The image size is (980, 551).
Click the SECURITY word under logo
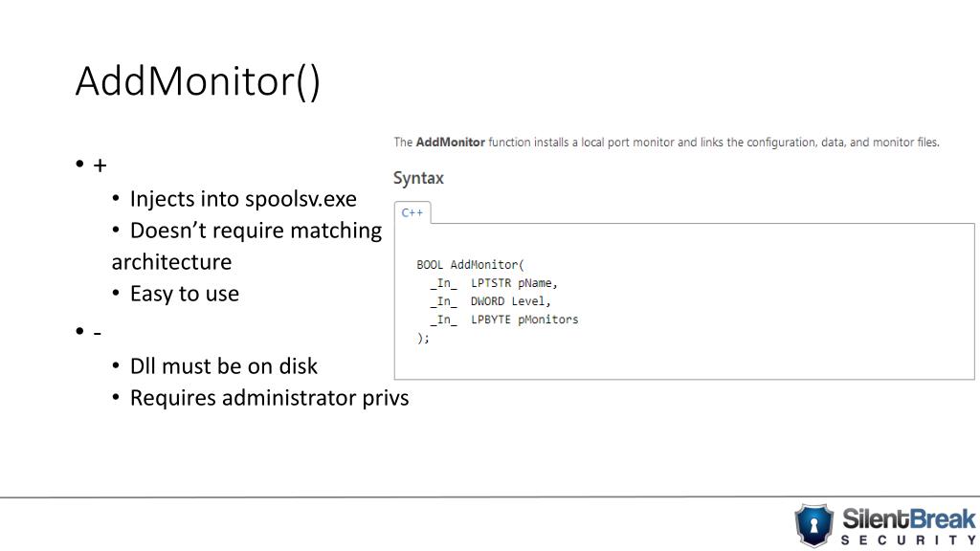click(x=909, y=540)
